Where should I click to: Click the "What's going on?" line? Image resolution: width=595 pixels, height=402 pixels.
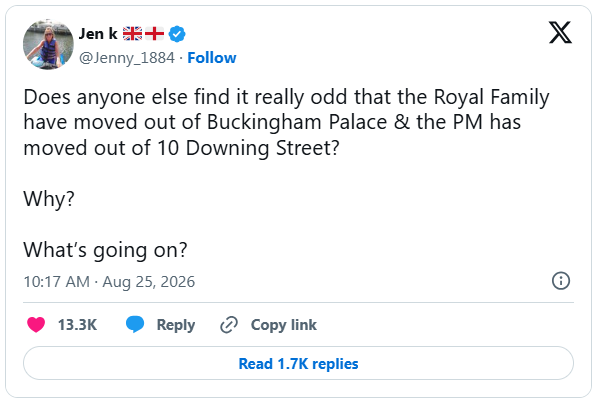(x=105, y=250)
